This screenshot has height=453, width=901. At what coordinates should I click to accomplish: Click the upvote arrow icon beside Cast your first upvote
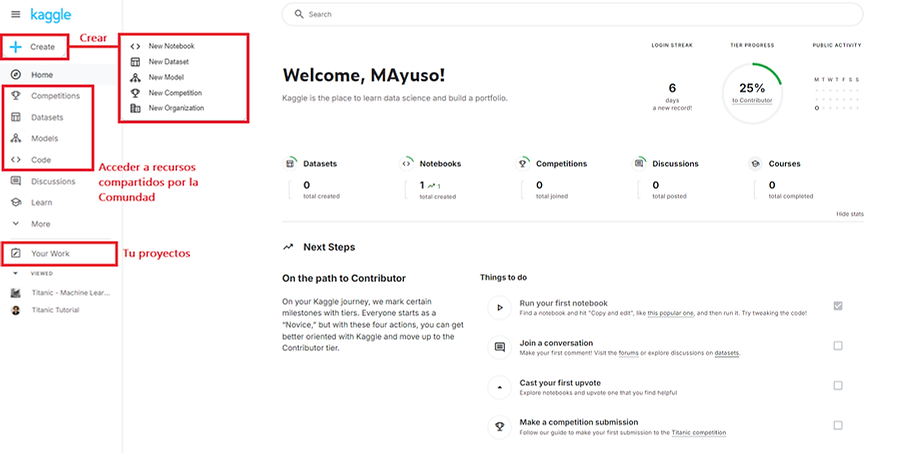click(499, 387)
